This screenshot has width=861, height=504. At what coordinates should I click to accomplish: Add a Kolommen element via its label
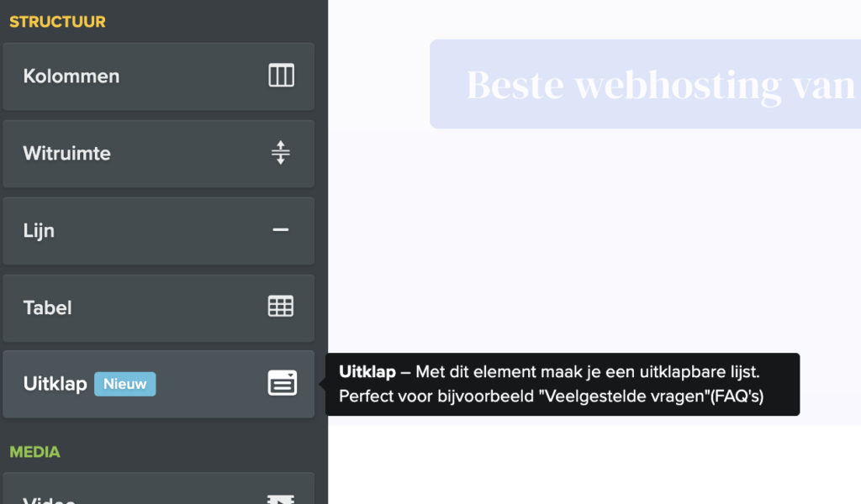click(x=71, y=76)
